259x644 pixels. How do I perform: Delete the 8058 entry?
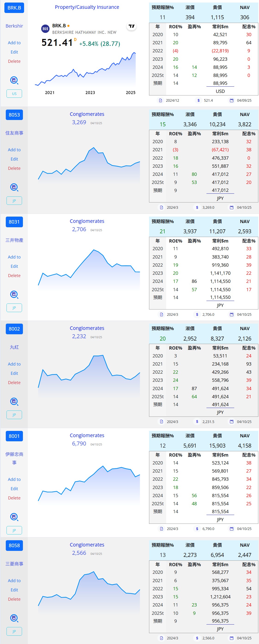click(14, 599)
